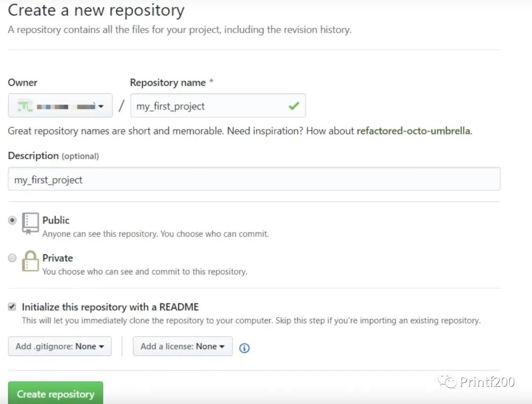Uncheck Initialize this repository with a README
This screenshot has height=404, width=532.
coord(12,307)
